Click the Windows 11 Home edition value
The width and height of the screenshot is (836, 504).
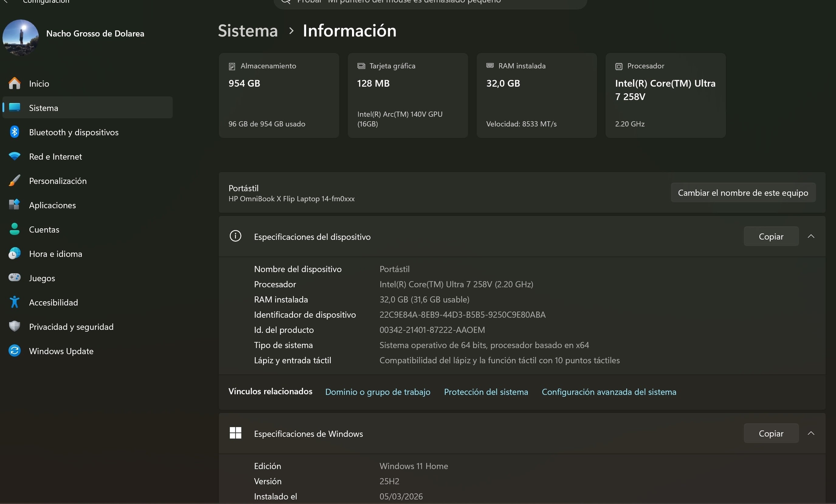[x=413, y=466]
